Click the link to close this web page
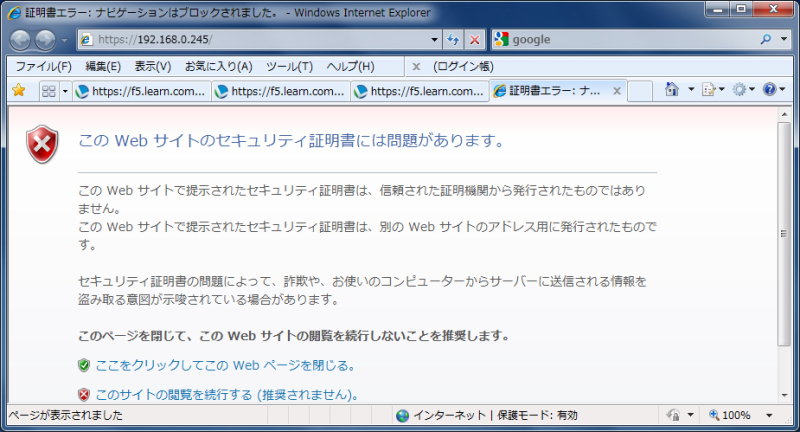Screen dimensions: 800x432 [x=225, y=366]
